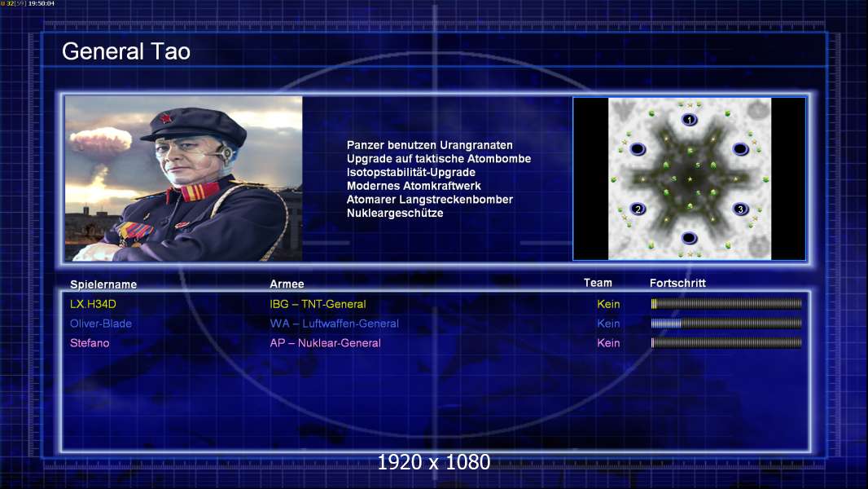
Task: Click the Modernes Atomkraftwerk line
Action: pos(414,186)
